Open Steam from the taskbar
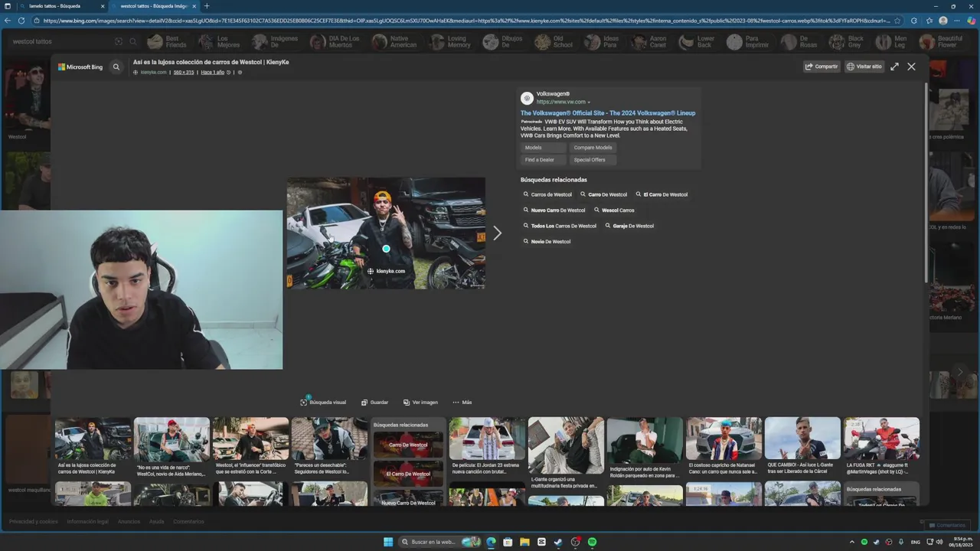 [559, 542]
